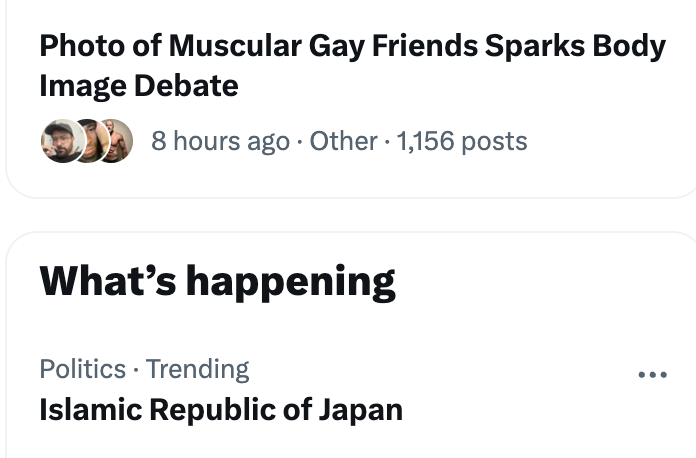
Task: Click the avatar of the man wearing a cap
Action: click(x=63, y=141)
